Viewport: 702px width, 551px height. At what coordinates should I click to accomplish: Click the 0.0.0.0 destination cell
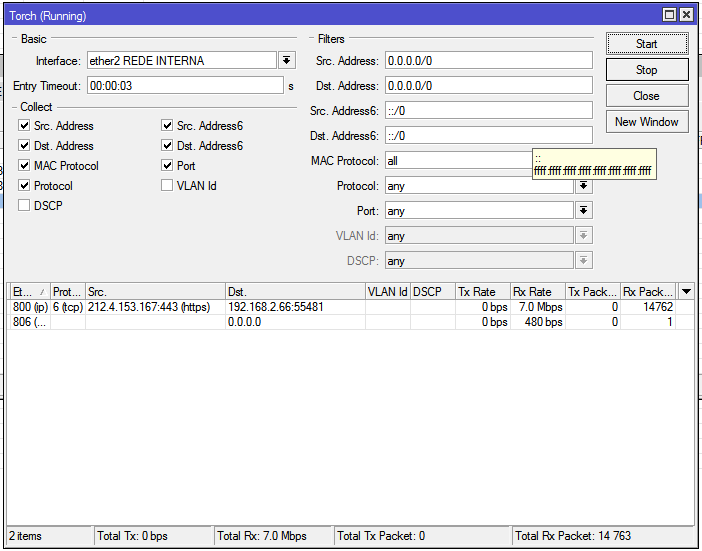tap(295, 322)
